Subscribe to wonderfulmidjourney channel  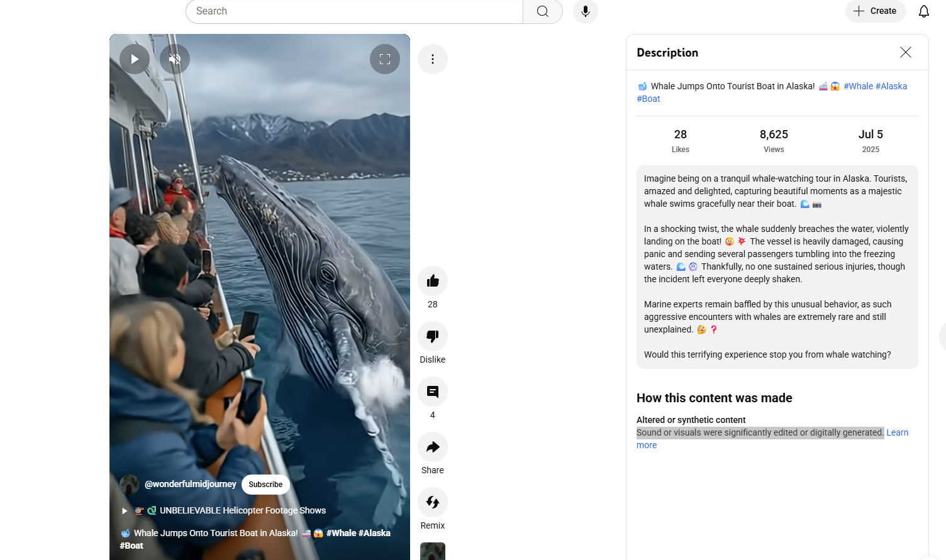coord(265,485)
